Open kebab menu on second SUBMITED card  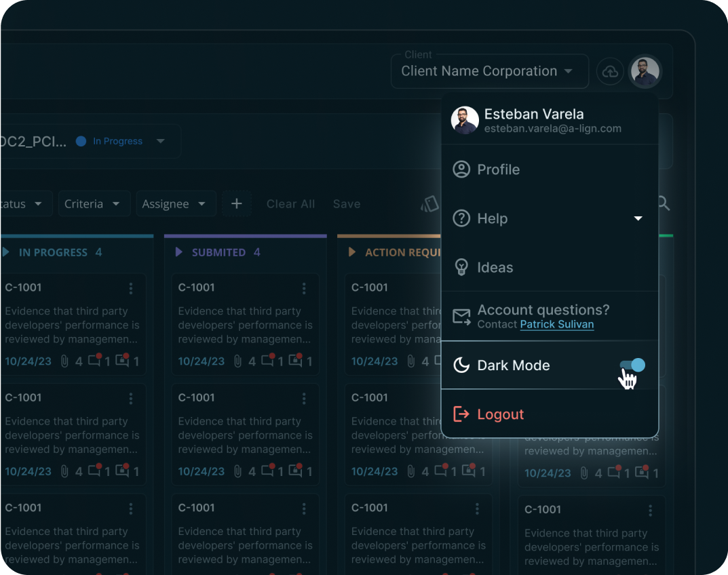coord(304,398)
